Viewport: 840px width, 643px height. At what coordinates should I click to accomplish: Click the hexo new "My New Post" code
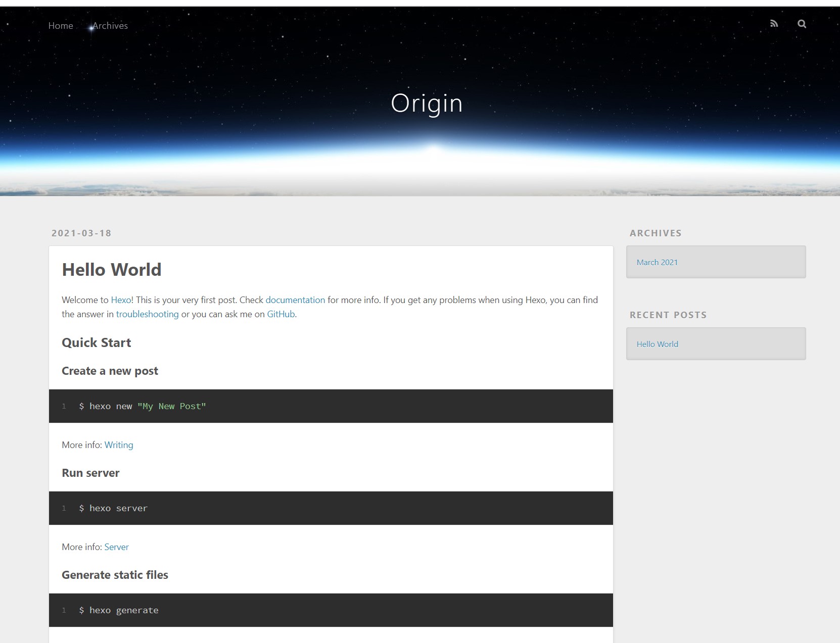pos(143,407)
